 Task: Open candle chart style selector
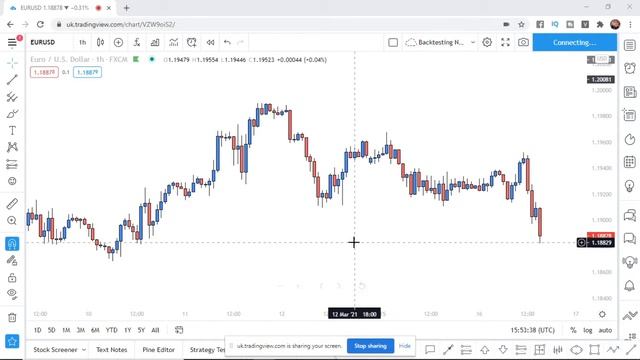pyautogui.click(x=100, y=42)
